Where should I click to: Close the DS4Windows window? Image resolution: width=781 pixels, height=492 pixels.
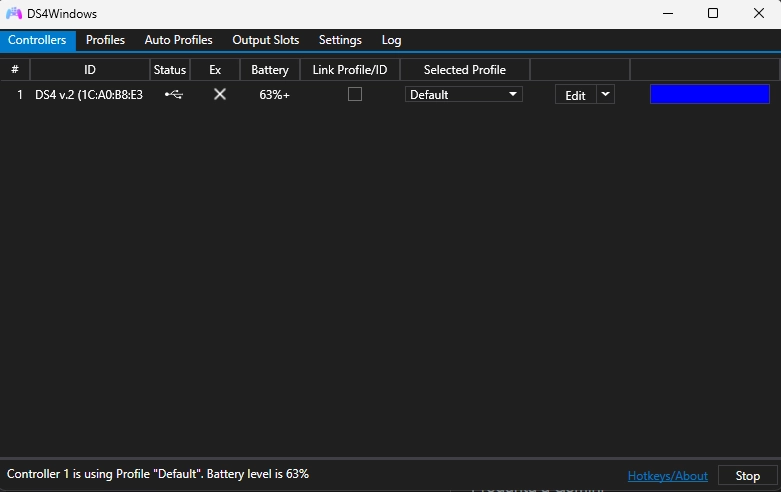[x=759, y=13]
